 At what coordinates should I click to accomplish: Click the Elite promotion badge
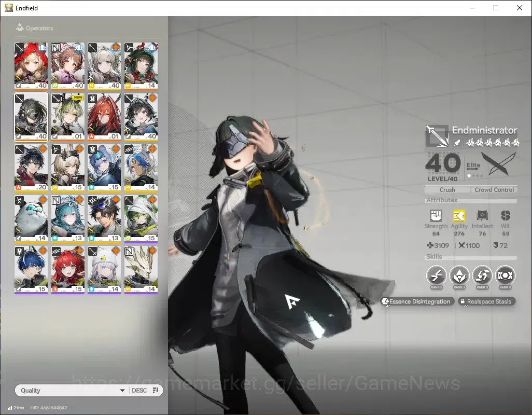pyautogui.click(x=473, y=167)
